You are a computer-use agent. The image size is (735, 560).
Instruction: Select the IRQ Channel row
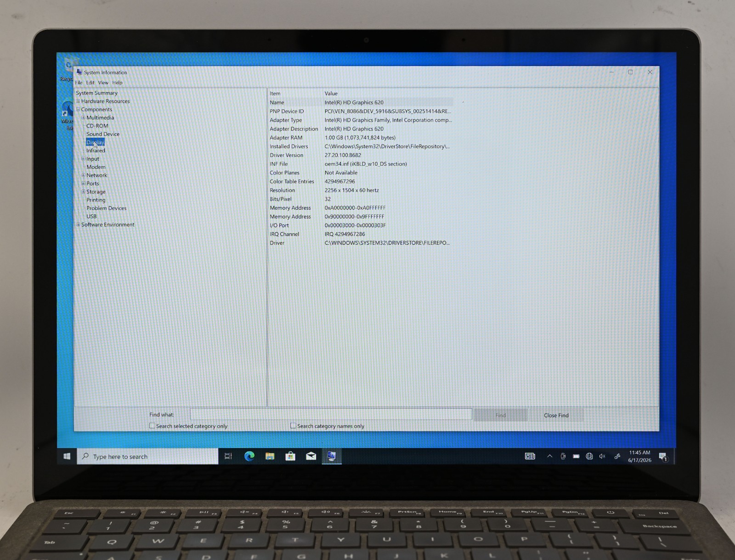[x=361, y=234]
